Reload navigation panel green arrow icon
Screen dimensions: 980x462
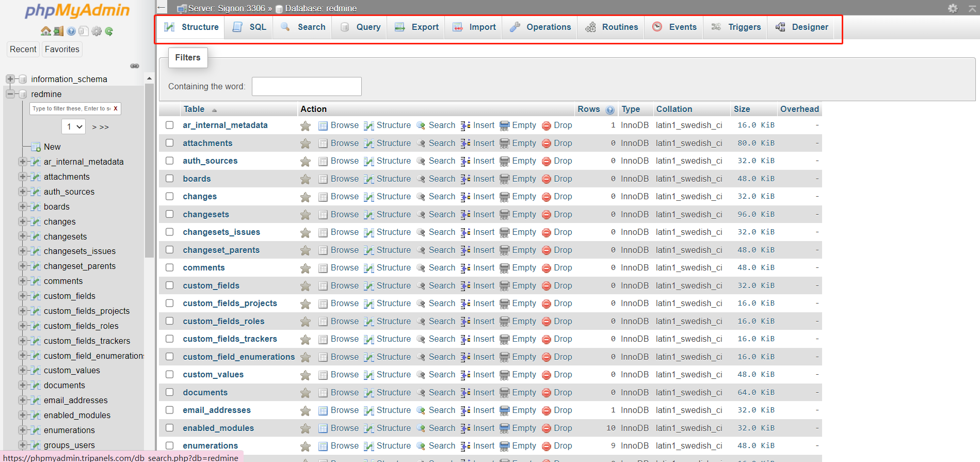pos(109,31)
